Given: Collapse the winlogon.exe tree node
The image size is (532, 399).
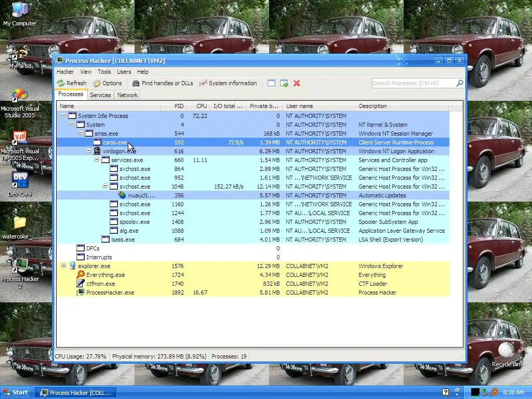Looking at the screenshot, I should pos(88,151).
